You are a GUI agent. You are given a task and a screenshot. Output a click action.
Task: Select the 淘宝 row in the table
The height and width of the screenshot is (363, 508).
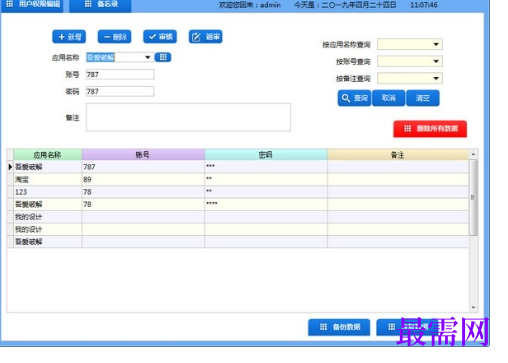click(x=237, y=179)
